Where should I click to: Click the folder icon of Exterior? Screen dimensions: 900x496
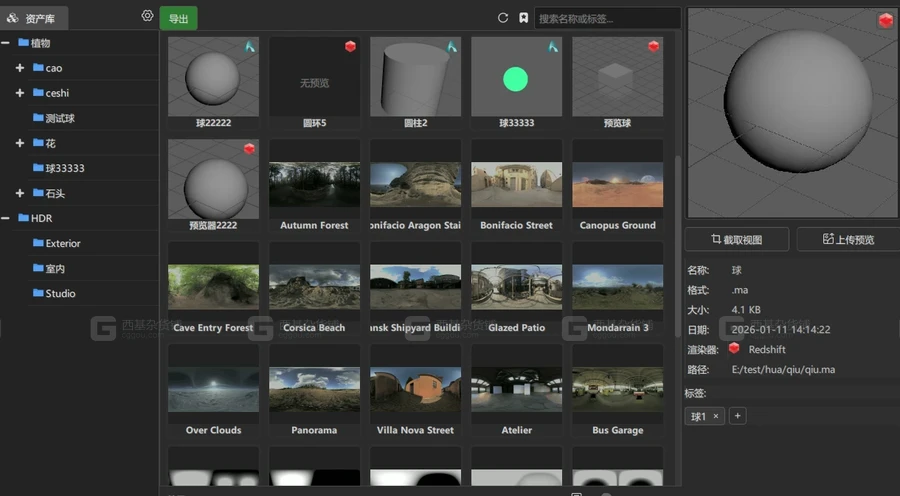tap(38, 243)
